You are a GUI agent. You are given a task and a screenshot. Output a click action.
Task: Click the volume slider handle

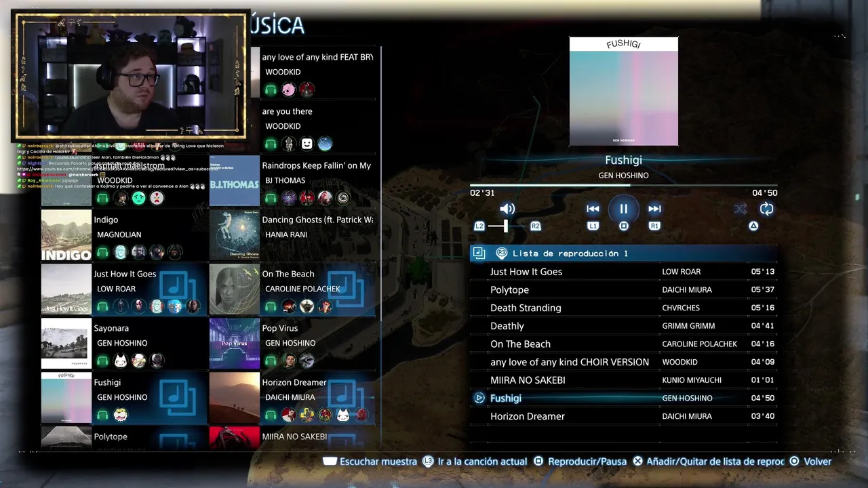pos(506,226)
